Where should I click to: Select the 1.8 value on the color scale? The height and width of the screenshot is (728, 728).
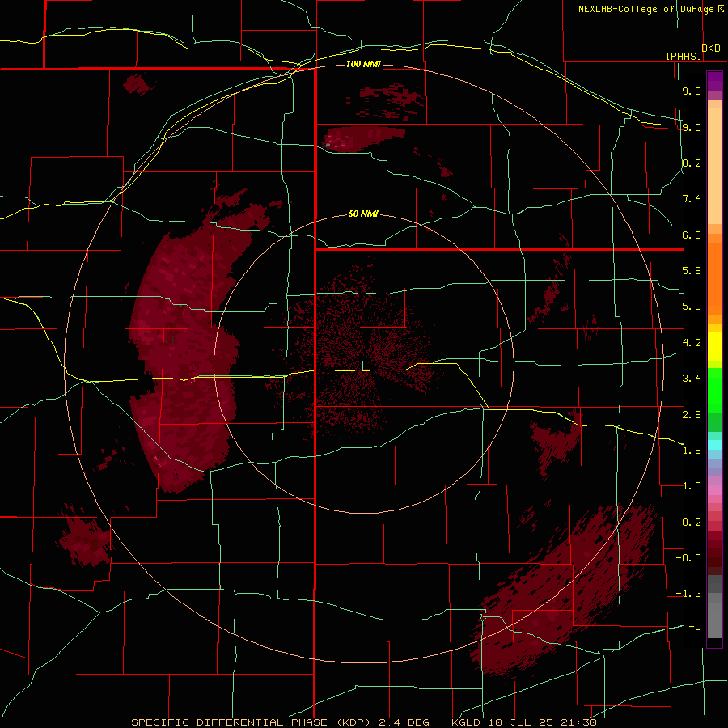tap(692, 451)
